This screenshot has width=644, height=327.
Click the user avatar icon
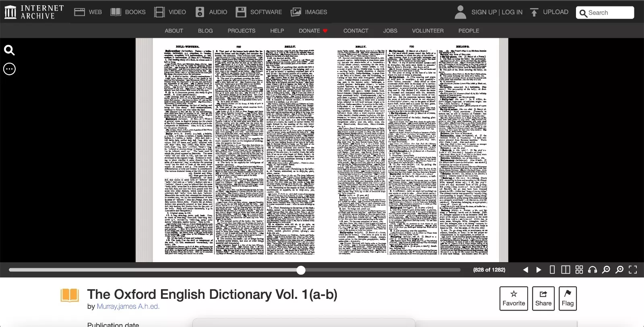(x=460, y=12)
